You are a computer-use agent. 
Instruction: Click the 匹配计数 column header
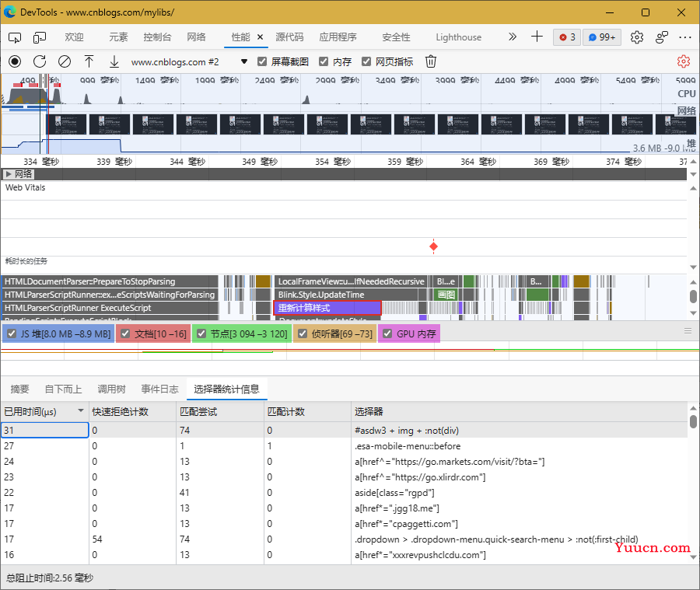(307, 411)
